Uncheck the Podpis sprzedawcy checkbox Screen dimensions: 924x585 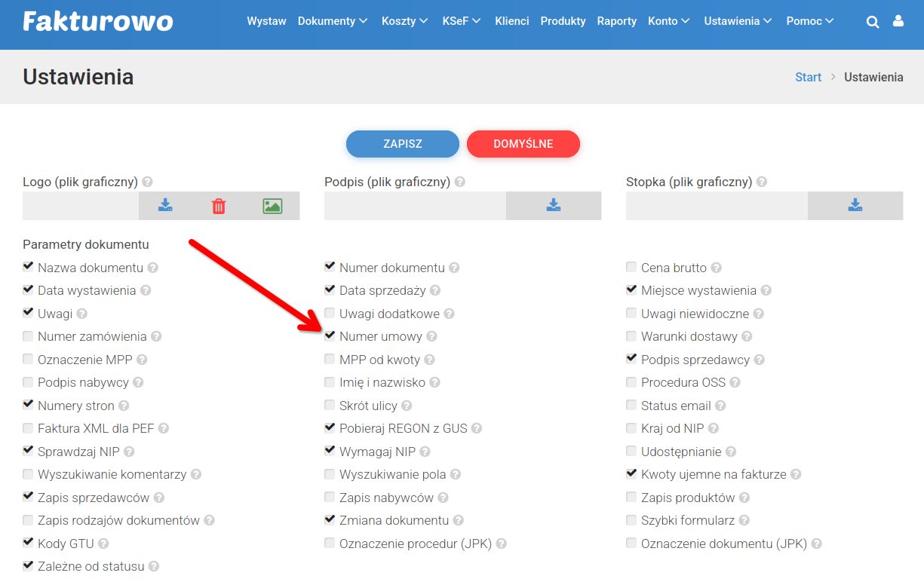631,359
